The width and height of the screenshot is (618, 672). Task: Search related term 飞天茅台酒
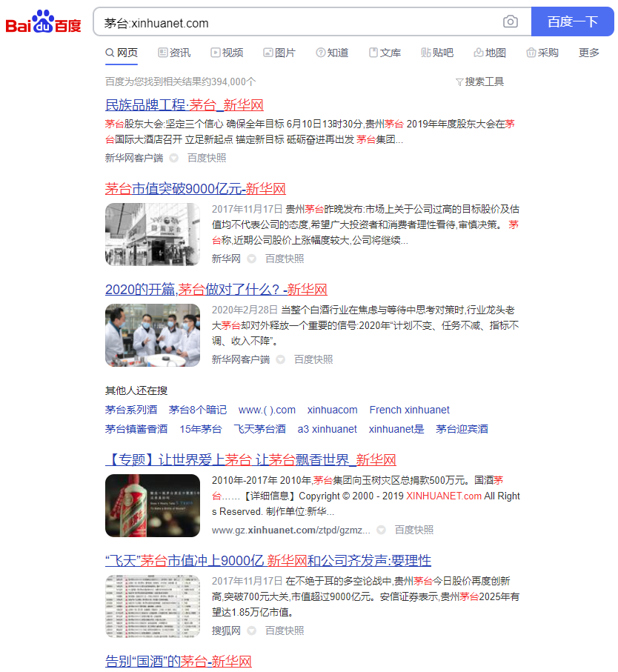point(259,429)
